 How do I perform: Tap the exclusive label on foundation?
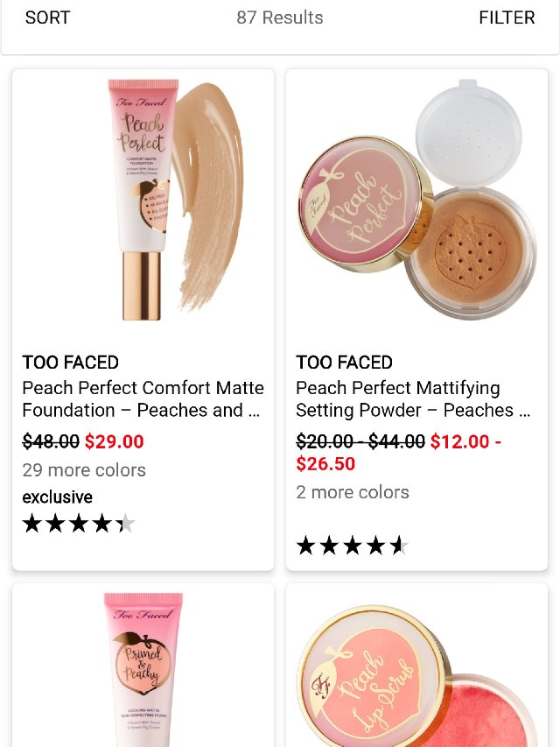click(x=57, y=497)
